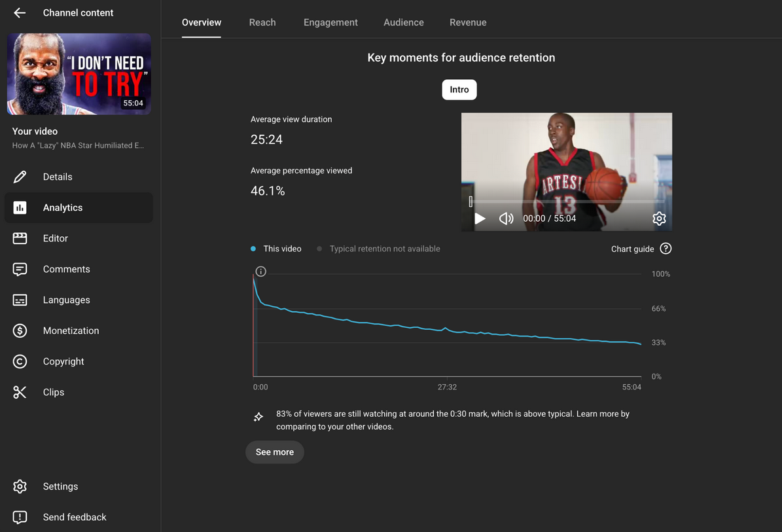Click the Average view duration label
The height and width of the screenshot is (532, 782).
click(x=291, y=119)
